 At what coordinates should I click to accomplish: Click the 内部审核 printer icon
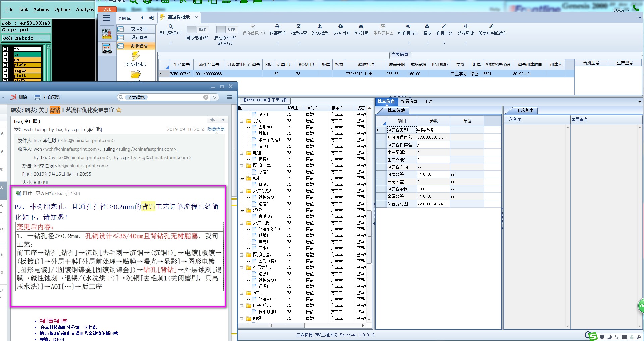point(277,26)
